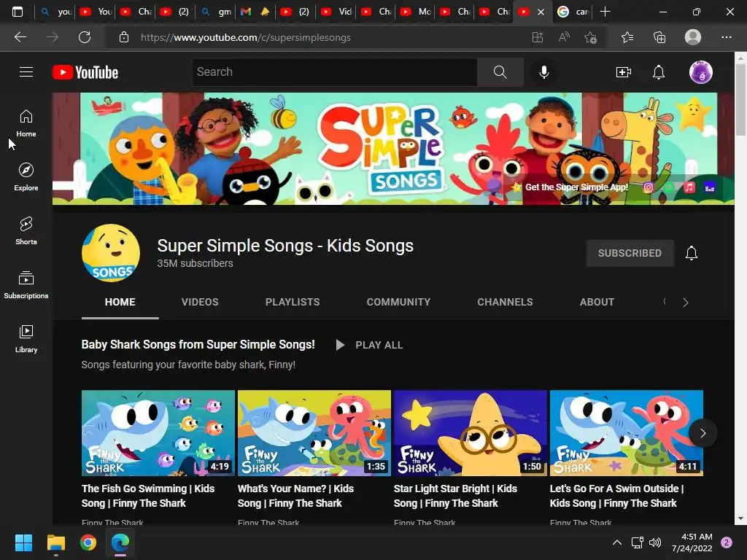Open Get the Super Simple App link

[x=576, y=187]
